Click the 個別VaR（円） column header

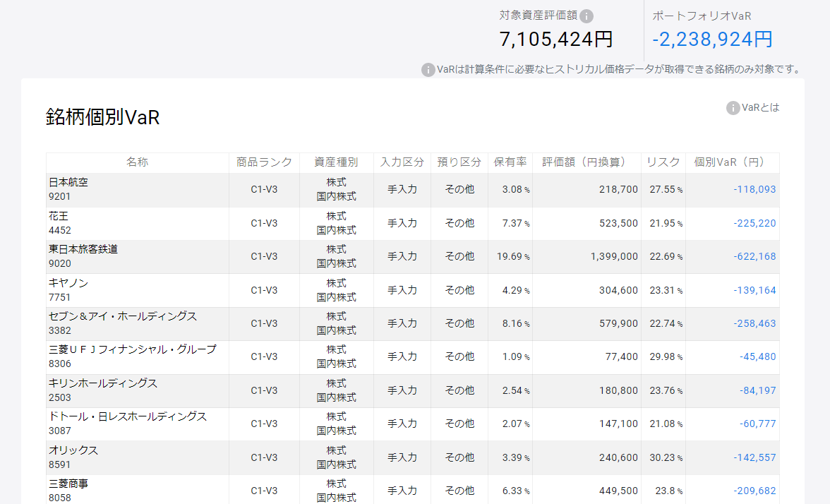point(733,162)
